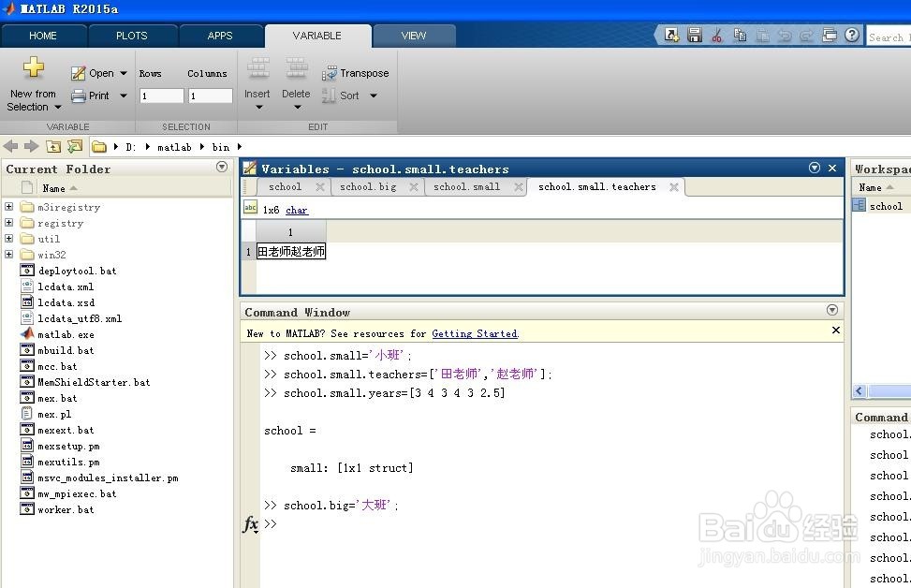Open the Insert dropdown arrow
This screenshot has height=588, width=911.
coord(259,107)
